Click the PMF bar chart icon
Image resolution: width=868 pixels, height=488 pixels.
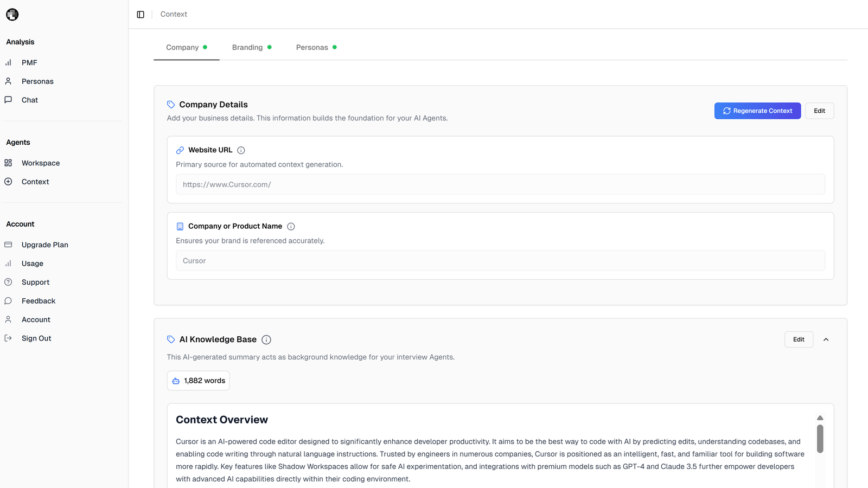[8, 63]
